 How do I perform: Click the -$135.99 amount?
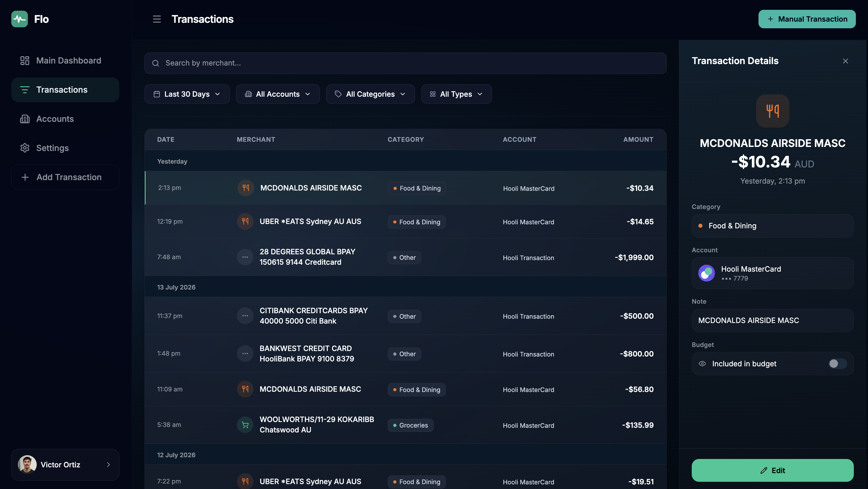point(637,425)
